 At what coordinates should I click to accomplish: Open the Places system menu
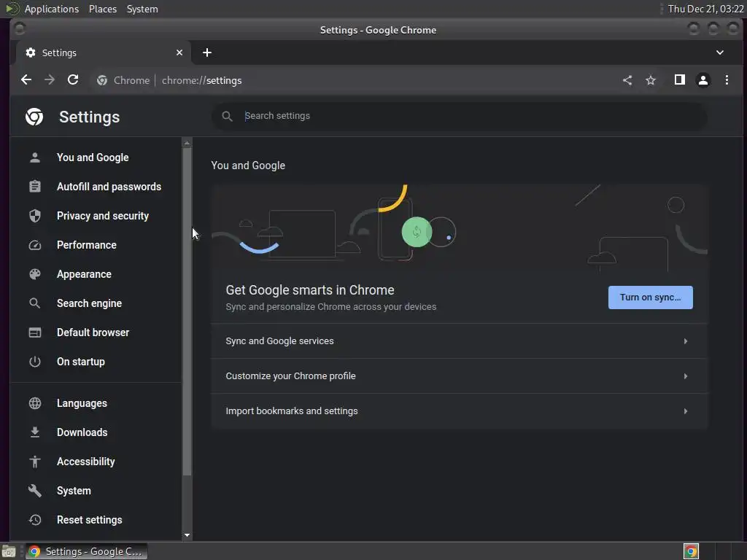click(x=103, y=9)
